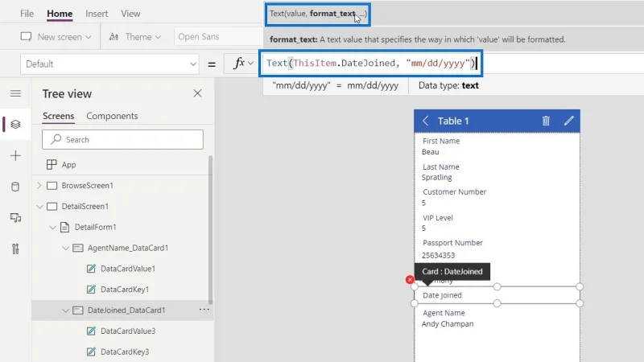644x362 pixels.
Task: Click the DetailForm1 form icon
Action: coord(64,227)
